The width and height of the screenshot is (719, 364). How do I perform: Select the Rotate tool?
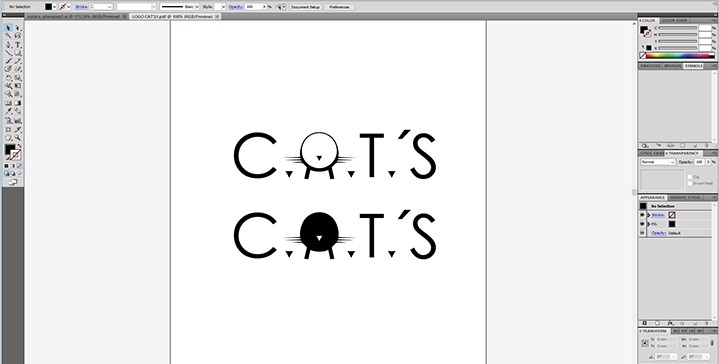point(8,77)
